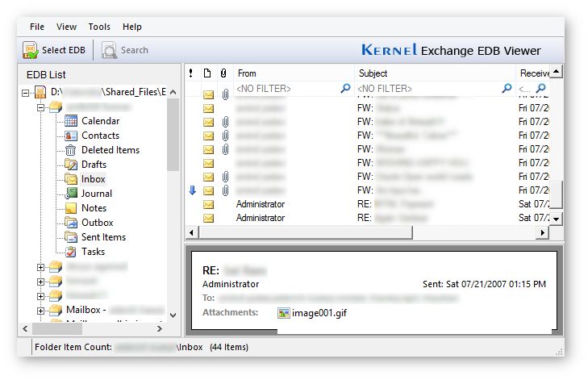Sort by the attachment column header

pyautogui.click(x=224, y=73)
